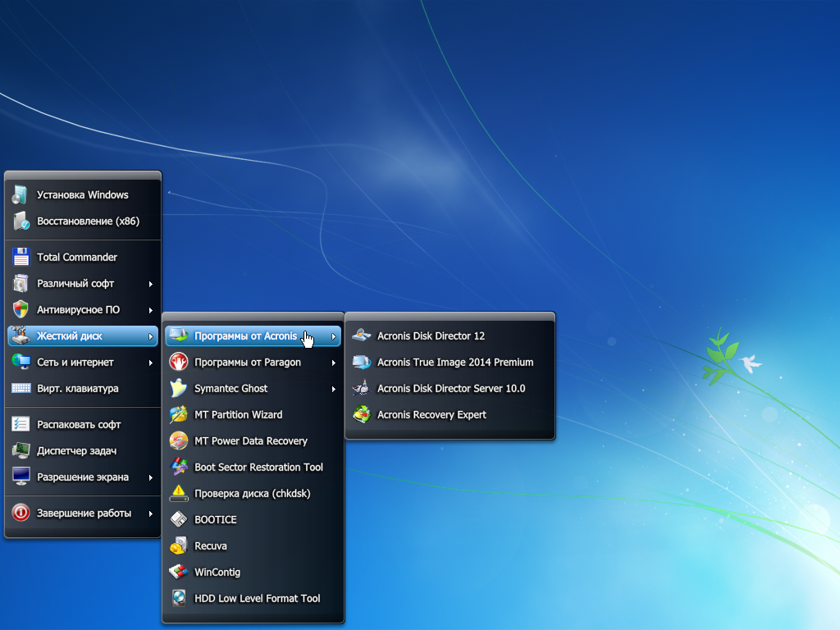Image resolution: width=840 pixels, height=630 pixels.
Task: Click the Acronis Recovery Expert icon
Action: coord(362,414)
